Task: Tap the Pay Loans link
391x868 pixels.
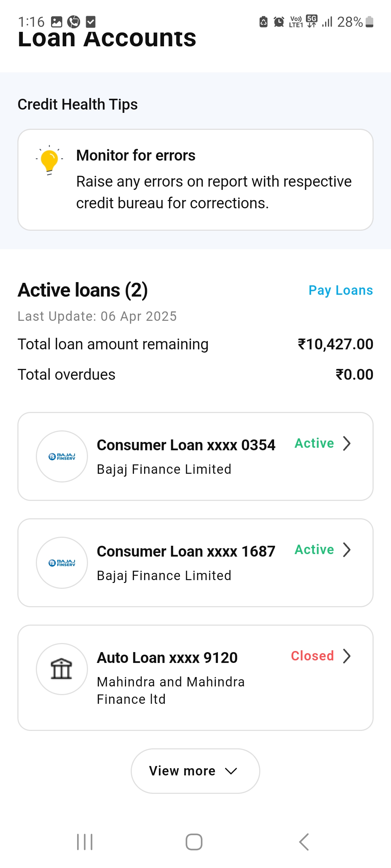Action: (x=341, y=290)
